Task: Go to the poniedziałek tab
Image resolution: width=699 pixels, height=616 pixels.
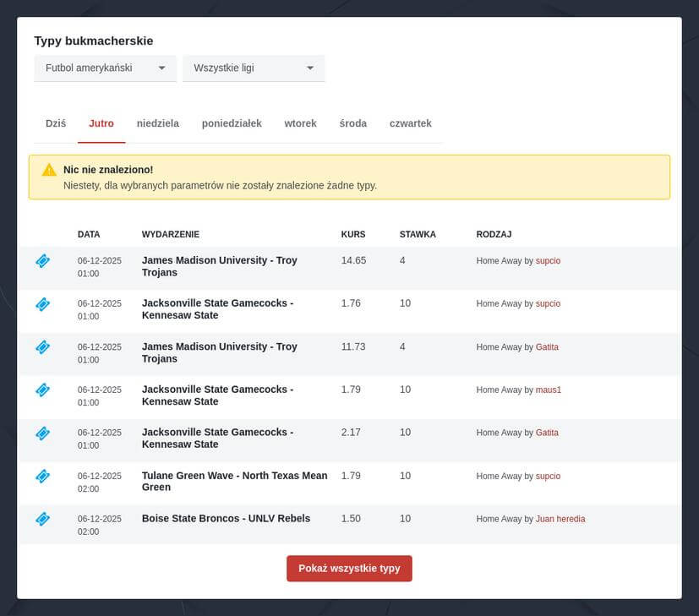Action: (x=232, y=123)
